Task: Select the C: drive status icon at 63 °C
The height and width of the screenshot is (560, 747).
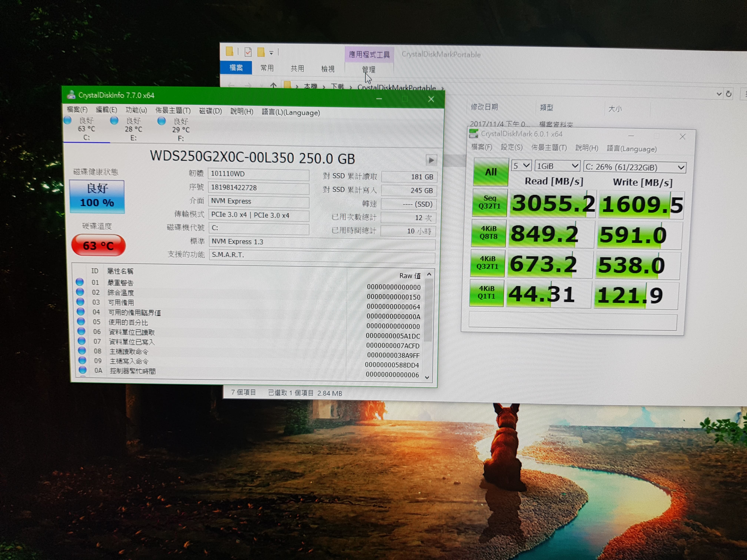Action: pyautogui.click(x=68, y=120)
